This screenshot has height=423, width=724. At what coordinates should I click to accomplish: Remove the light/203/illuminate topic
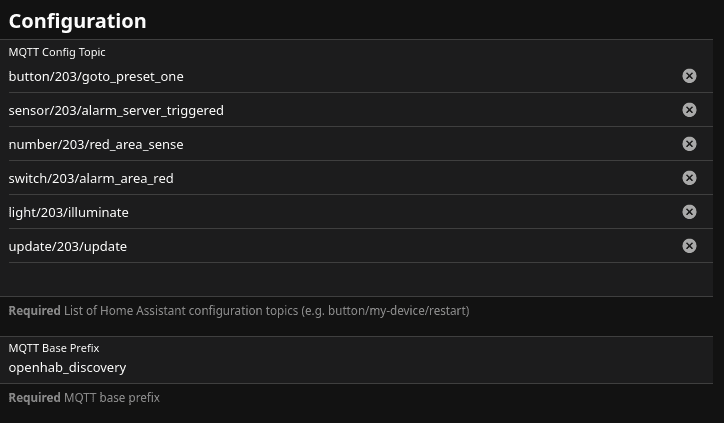[x=689, y=212]
